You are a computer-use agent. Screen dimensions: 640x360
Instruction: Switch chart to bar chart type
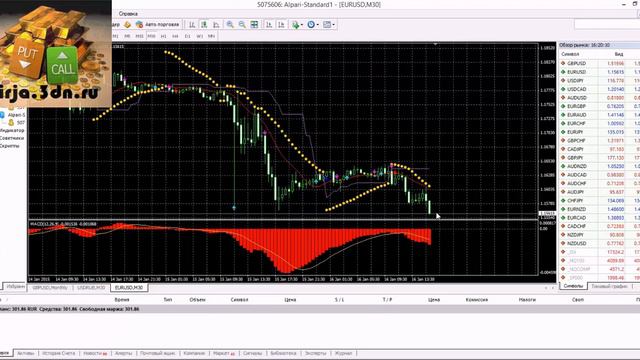pyautogui.click(x=192, y=24)
